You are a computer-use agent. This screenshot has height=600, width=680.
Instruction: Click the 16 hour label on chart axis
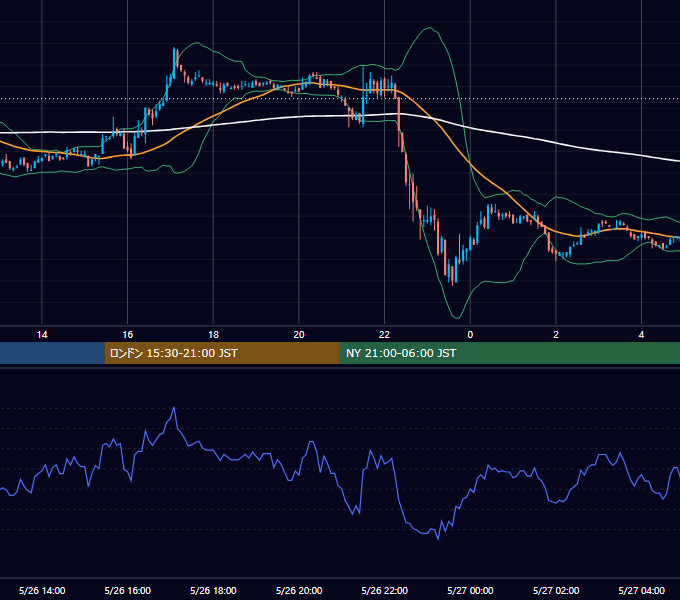[x=128, y=335]
